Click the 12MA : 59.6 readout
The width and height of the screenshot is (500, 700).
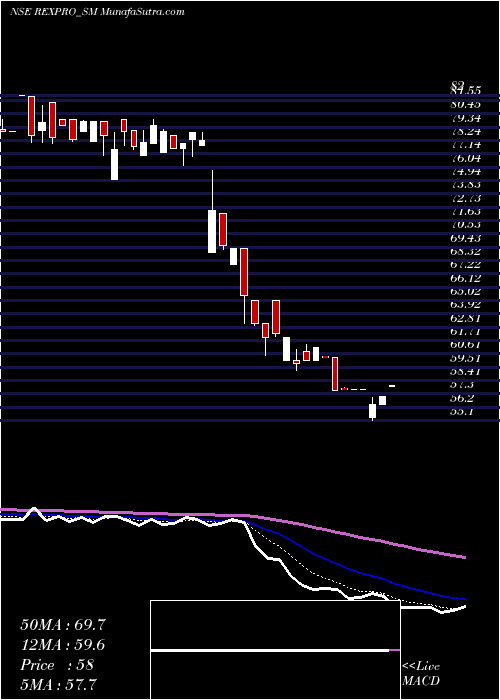click(63, 645)
